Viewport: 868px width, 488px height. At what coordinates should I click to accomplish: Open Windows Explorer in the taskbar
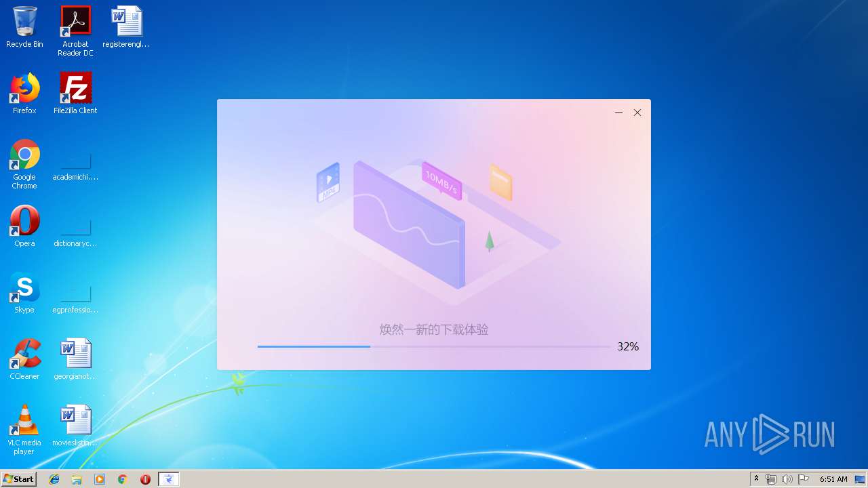click(x=77, y=479)
